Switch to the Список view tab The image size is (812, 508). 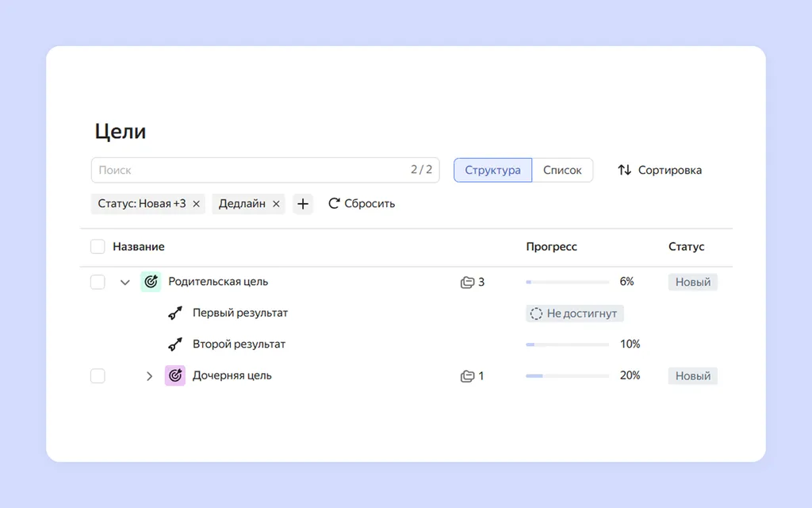562,170
